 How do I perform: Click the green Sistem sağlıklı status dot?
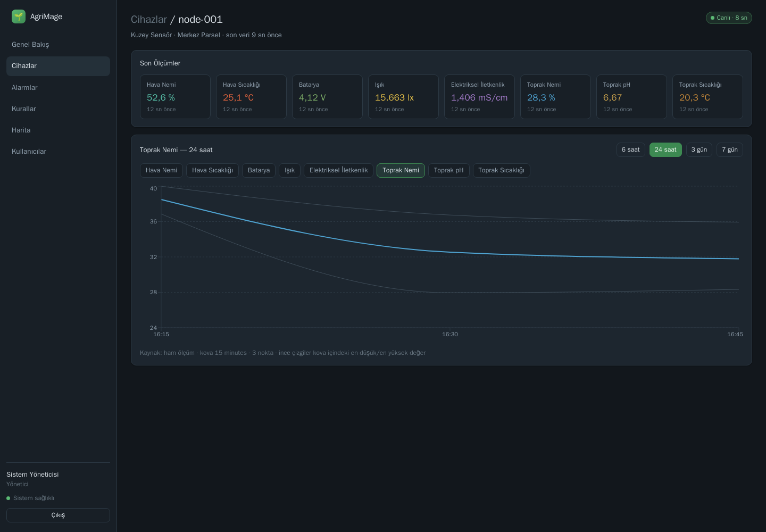9,498
